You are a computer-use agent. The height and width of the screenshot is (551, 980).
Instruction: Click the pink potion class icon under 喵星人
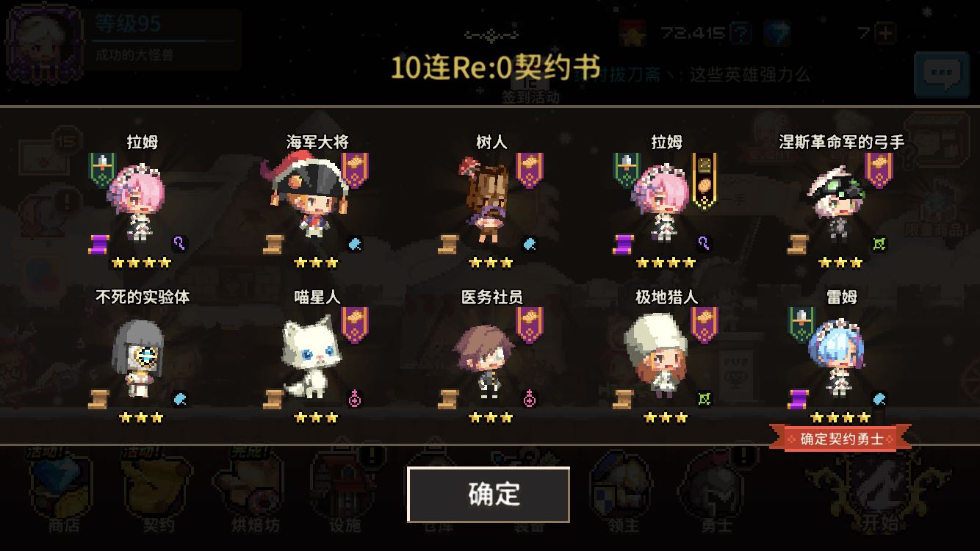click(x=355, y=399)
